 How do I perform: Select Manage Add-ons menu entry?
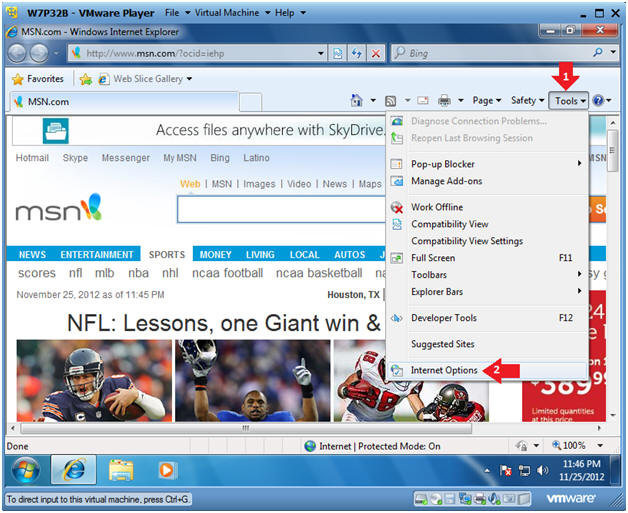point(487,181)
